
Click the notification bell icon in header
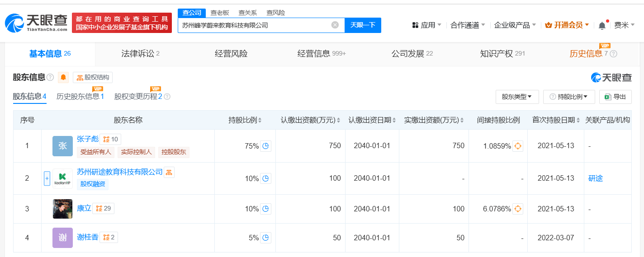(602, 25)
